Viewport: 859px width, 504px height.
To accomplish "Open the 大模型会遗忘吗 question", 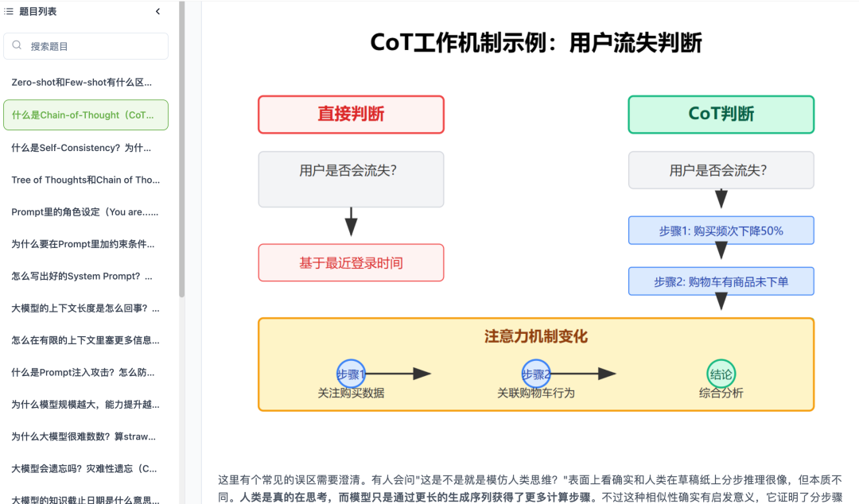I will (x=84, y=468).
